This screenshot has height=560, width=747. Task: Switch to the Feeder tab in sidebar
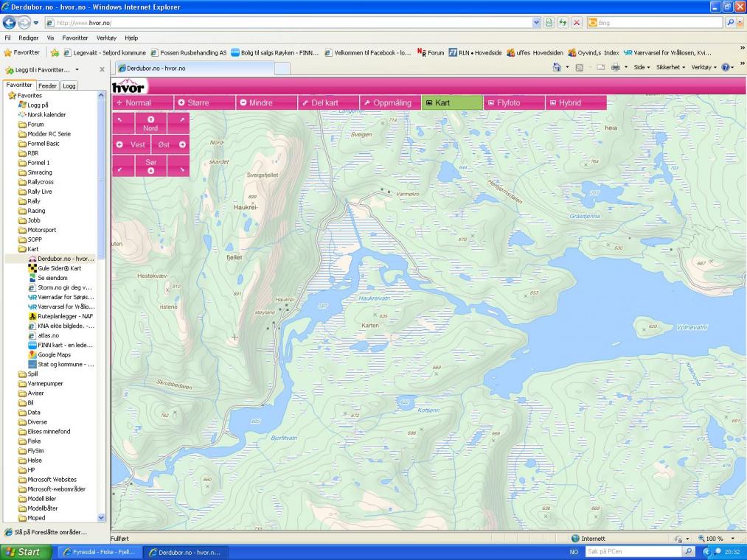coord(47,85)
